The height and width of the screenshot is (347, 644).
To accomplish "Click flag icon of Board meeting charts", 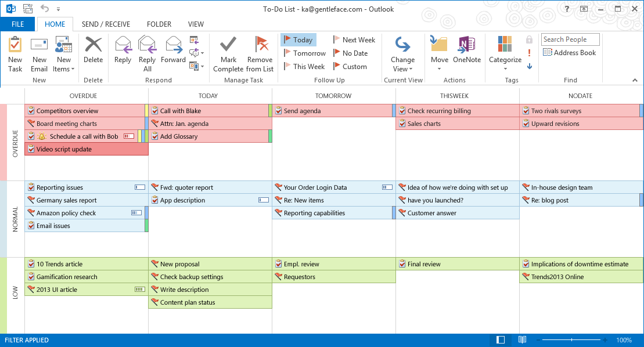I will click(31, 123).
